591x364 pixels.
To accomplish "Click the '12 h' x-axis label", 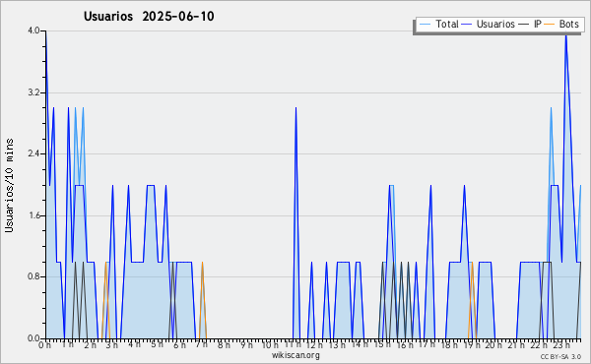I will click(314, 345).
